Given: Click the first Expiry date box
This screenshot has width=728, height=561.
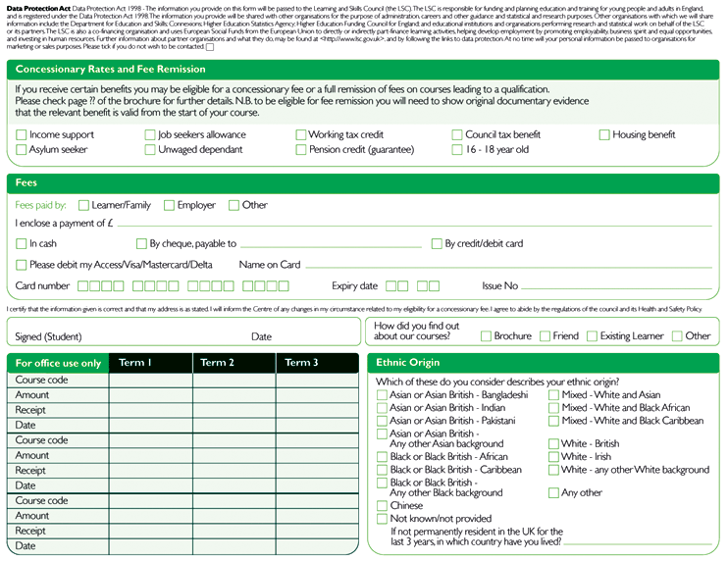Looking at the screenshot, I should 391,285.
